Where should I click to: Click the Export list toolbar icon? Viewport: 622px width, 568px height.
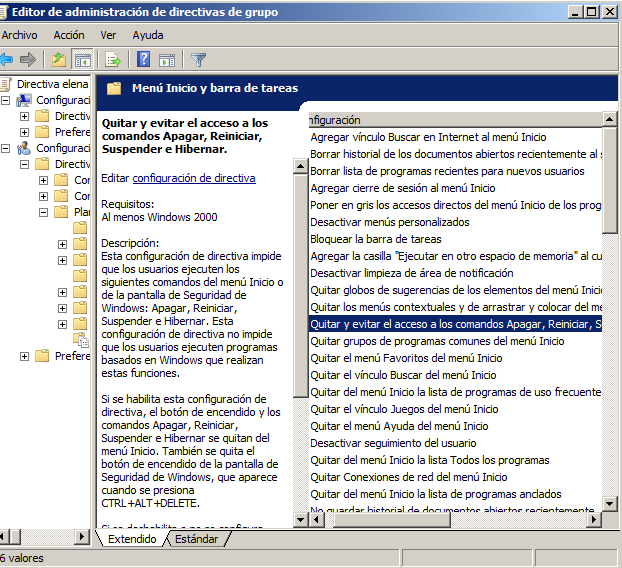pos(113,60)
